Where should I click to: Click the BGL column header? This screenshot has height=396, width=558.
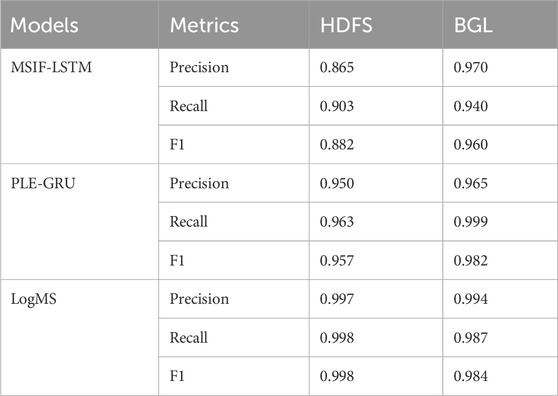[x=473, y=26]
